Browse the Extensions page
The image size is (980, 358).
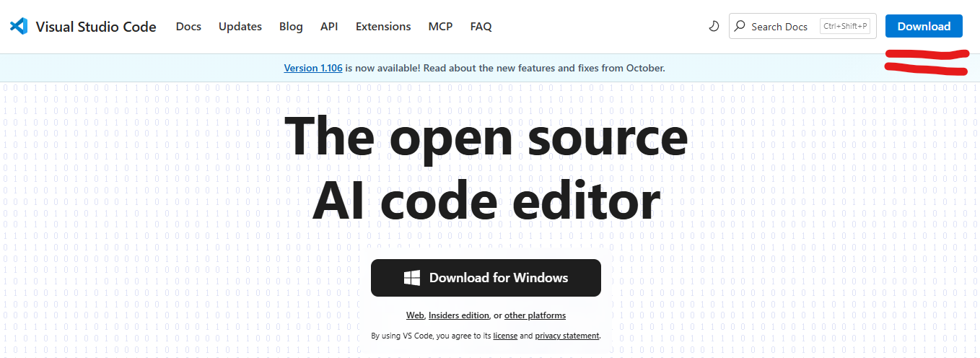pos(383,26)
